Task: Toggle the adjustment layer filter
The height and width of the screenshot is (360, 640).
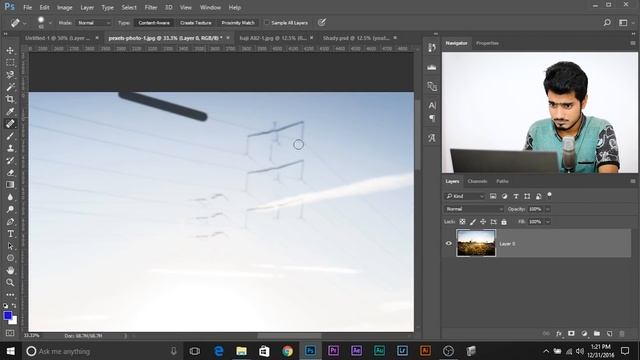Action: tap(504, 196)
